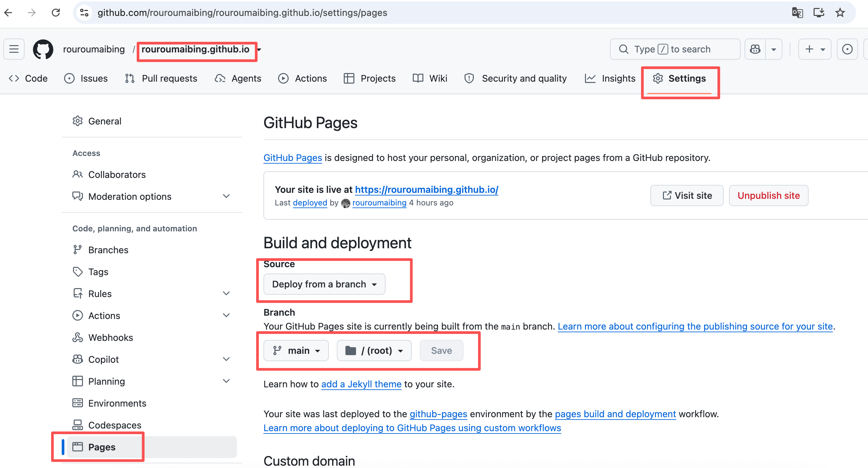
Task: Select Pages in the settings sidebar
Action: [x=152, y=447]
